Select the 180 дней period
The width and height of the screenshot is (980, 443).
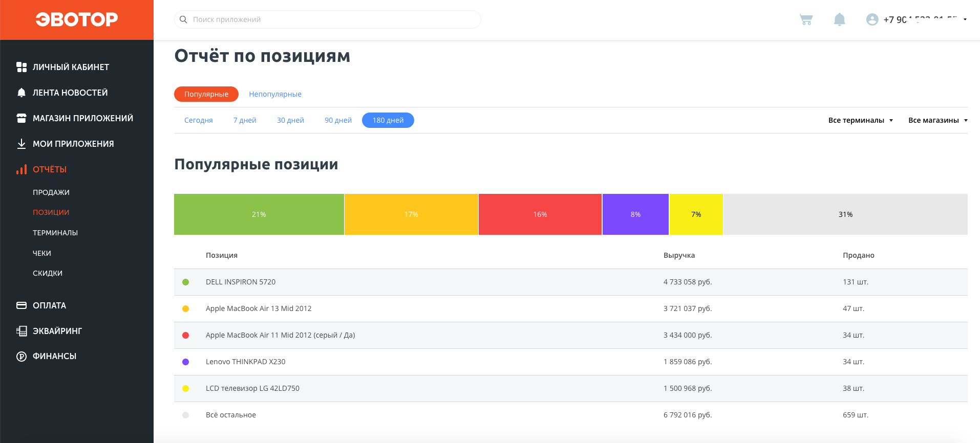point(388,120)
